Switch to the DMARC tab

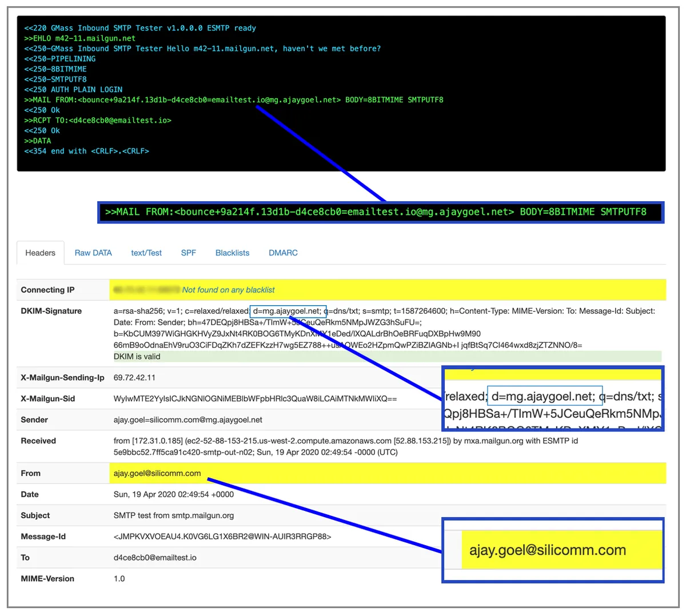pyautogui.click(x=283, y=253)
